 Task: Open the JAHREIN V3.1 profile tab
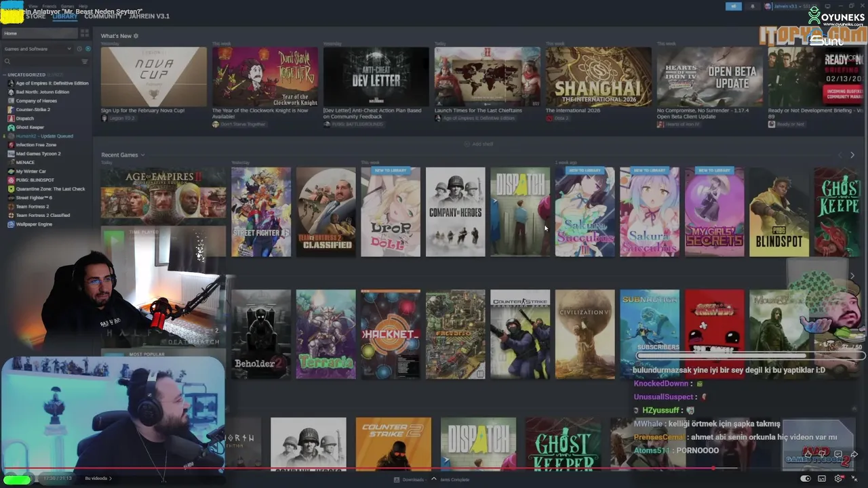click(149, 16)
